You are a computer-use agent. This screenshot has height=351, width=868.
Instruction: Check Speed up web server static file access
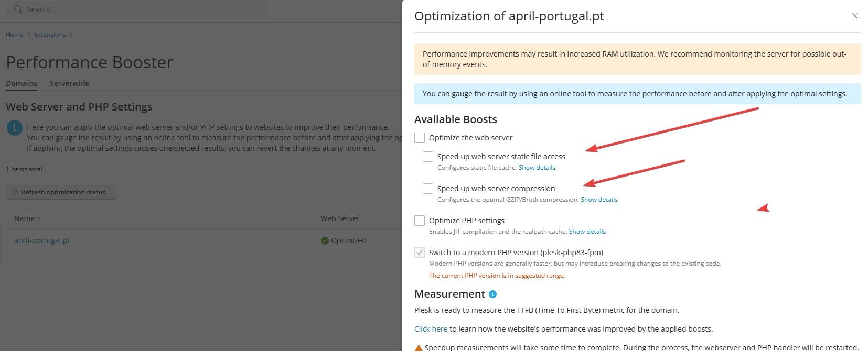pos(428,157)
